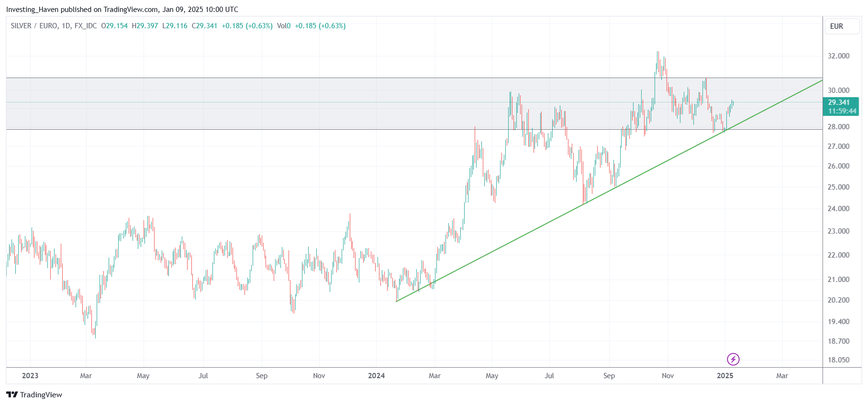Viewport: 868px width, 405px height.
Task: Click the TradingView logo at bottom left
Action: tap(34, 394)
